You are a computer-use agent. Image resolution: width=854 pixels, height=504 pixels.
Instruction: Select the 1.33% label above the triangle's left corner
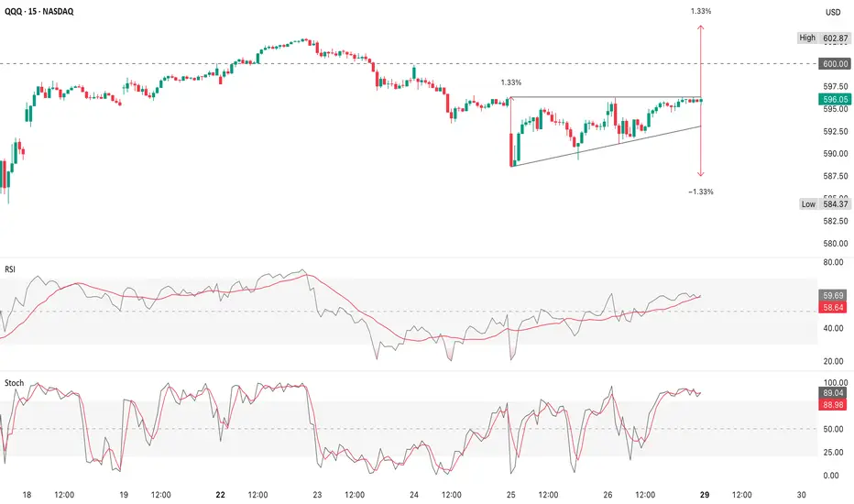pyautogui.click(x=510, y=82)
